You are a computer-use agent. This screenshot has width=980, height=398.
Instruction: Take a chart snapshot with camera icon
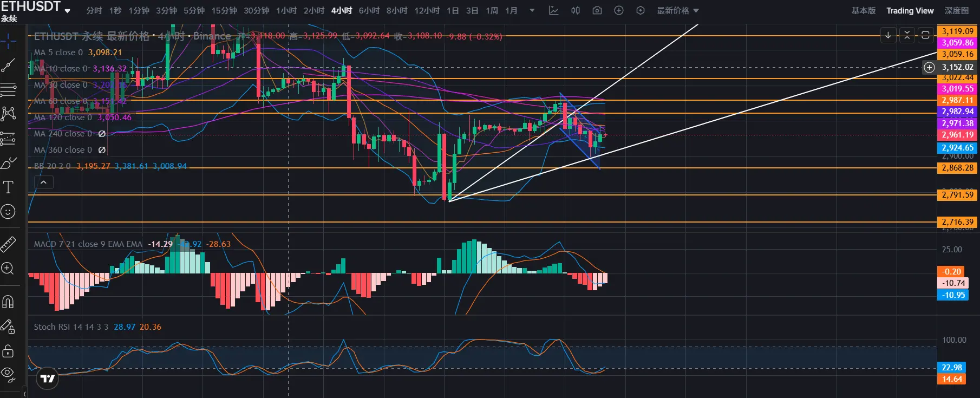pyautogui.click(x=597, y=11)
